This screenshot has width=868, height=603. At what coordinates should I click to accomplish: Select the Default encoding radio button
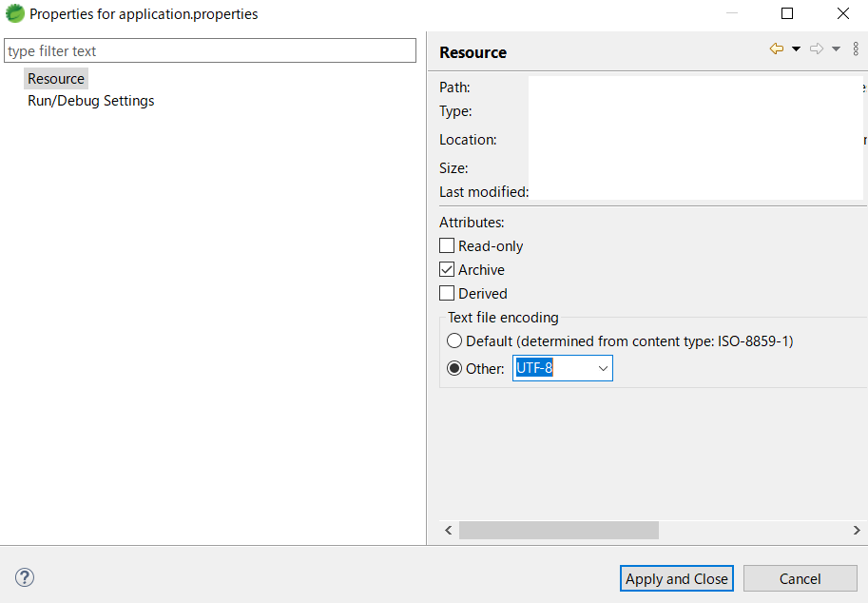(x=454, y=340)
